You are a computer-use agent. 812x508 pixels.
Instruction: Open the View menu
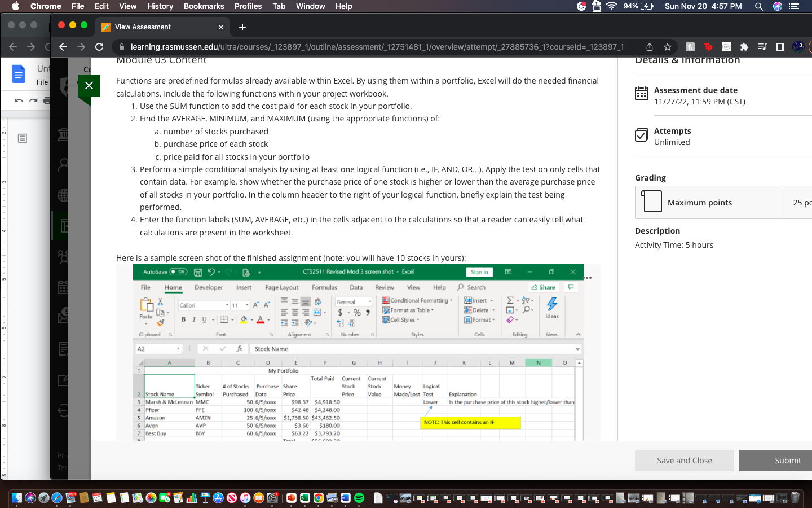[128, 6]
